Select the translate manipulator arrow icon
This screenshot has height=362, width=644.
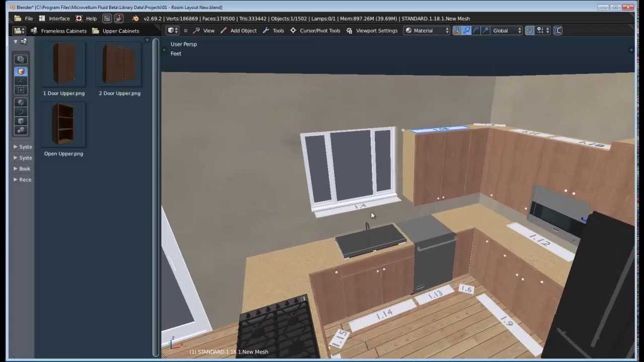tap(466, 31)
